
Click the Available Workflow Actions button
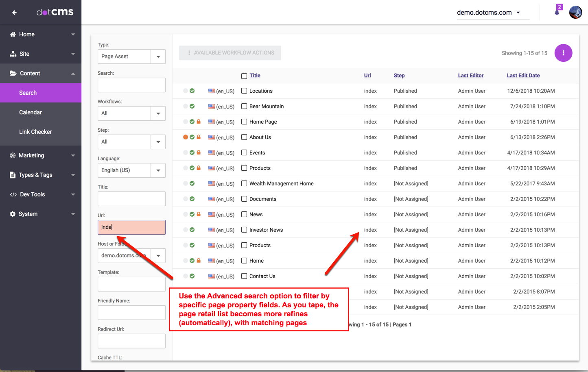point(230,53)
